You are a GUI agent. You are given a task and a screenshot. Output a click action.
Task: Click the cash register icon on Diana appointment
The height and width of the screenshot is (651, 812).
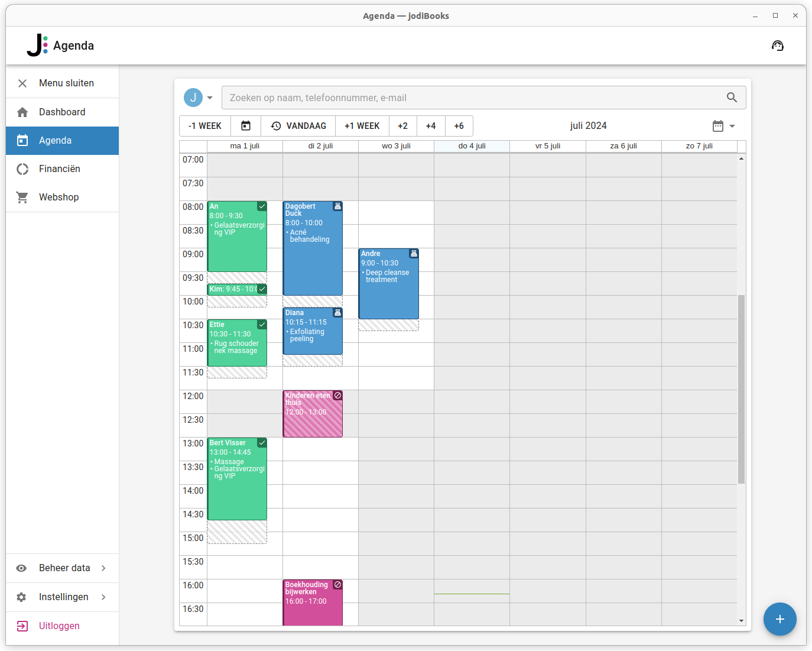[337, 313]
